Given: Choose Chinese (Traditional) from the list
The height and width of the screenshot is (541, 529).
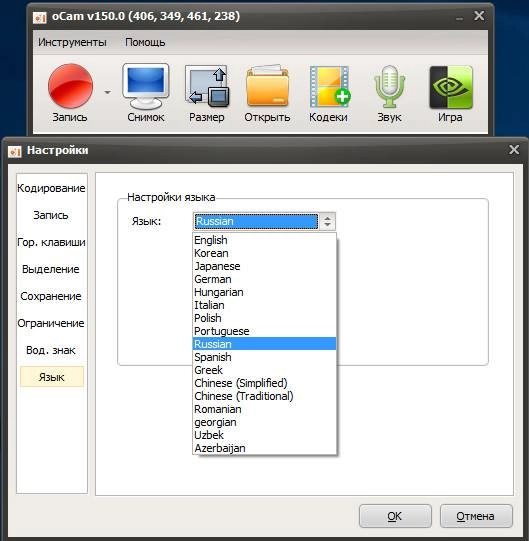Looking at the screenshot, I should [264, 396].
